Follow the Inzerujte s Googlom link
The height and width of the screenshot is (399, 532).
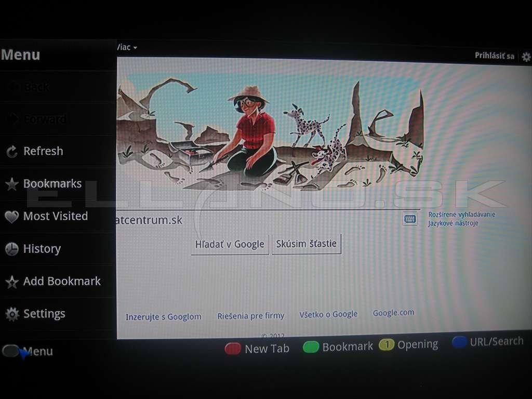164,317
